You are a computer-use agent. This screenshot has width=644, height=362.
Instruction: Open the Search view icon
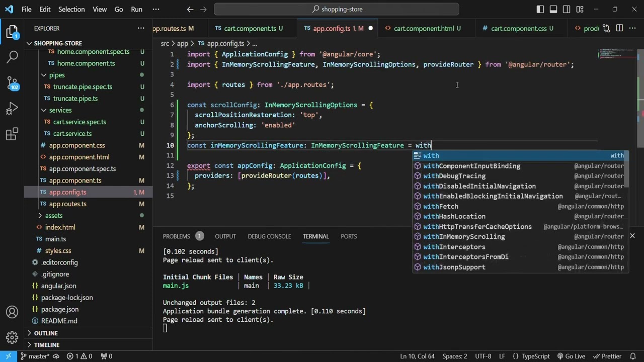[12, 57]
